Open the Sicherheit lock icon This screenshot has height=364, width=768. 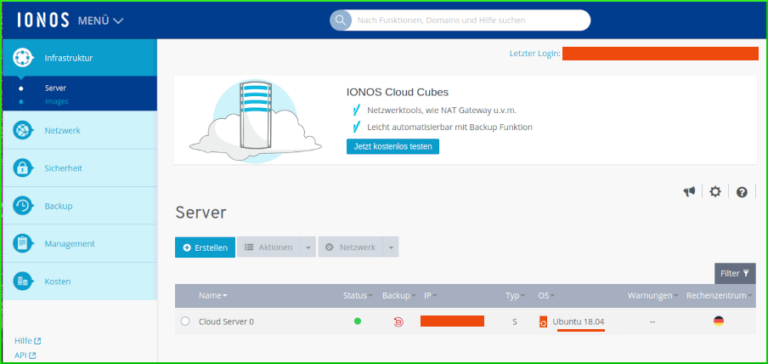(23, 169)
